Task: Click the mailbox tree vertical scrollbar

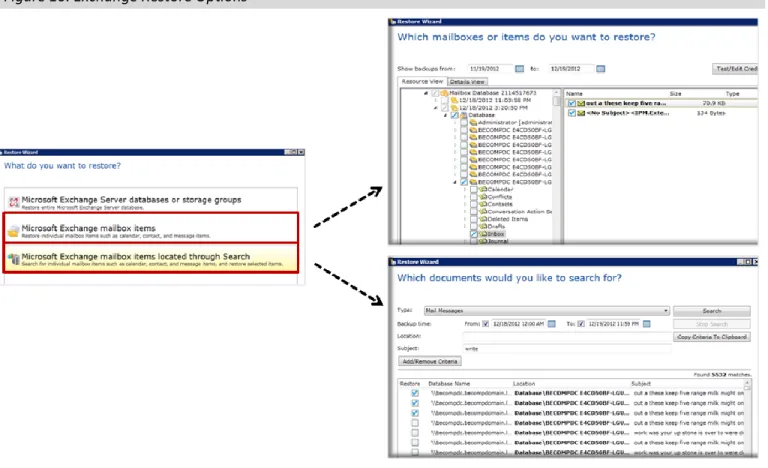Action: (556, 167)
